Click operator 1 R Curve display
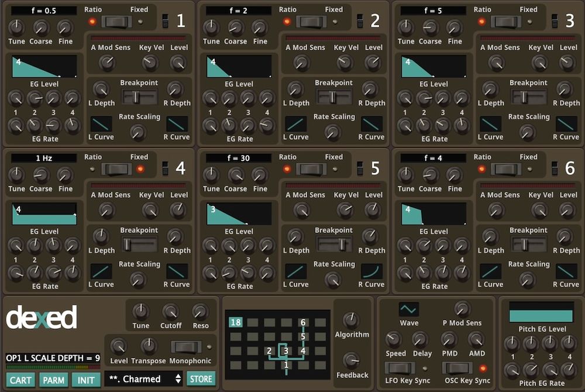Screen dimensions: 585x392 click(177, 124)
